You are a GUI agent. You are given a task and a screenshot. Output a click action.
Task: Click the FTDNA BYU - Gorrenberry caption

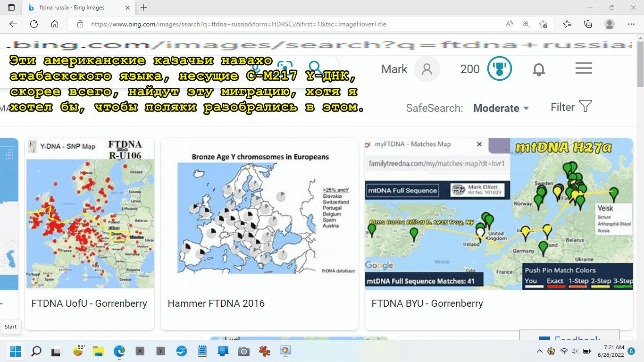point(427,303)
